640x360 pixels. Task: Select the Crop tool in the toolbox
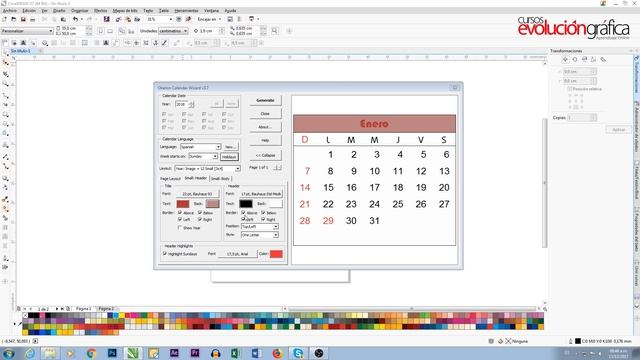point(5,74)
